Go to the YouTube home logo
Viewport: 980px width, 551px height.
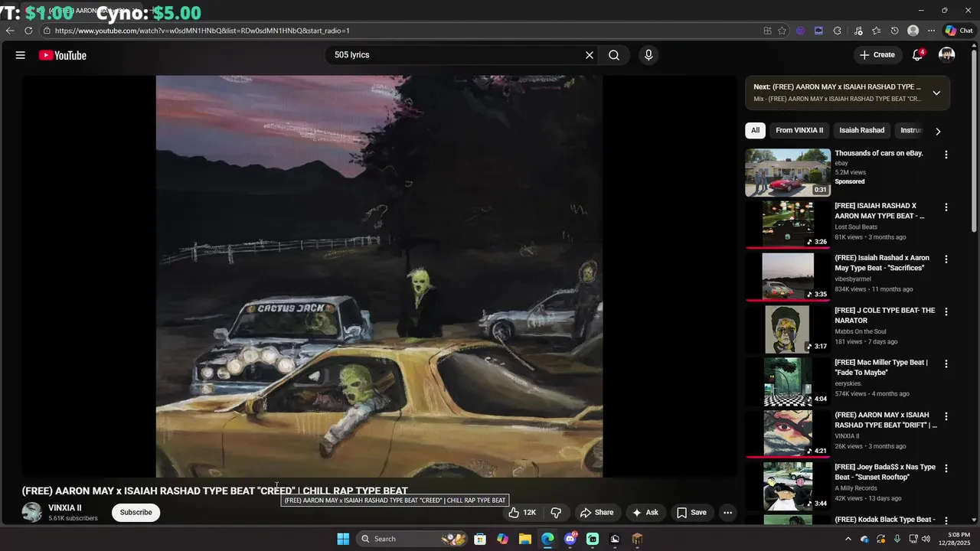pos(63,55)
